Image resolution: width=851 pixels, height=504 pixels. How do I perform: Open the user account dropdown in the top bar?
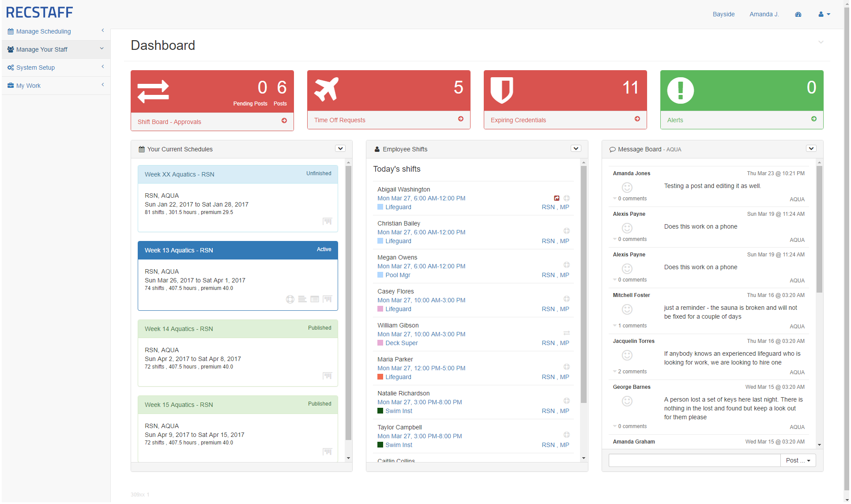pyautogui.click(x=824, y=14)
